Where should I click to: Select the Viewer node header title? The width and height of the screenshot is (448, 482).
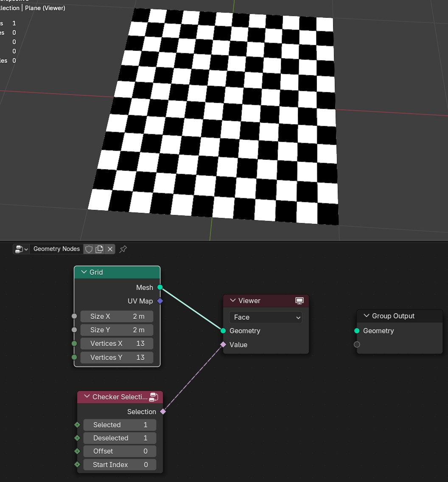point(249,301)
